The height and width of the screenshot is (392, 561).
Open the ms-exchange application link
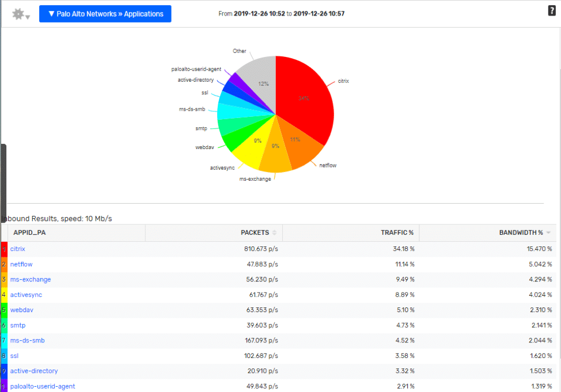(31, 279)
